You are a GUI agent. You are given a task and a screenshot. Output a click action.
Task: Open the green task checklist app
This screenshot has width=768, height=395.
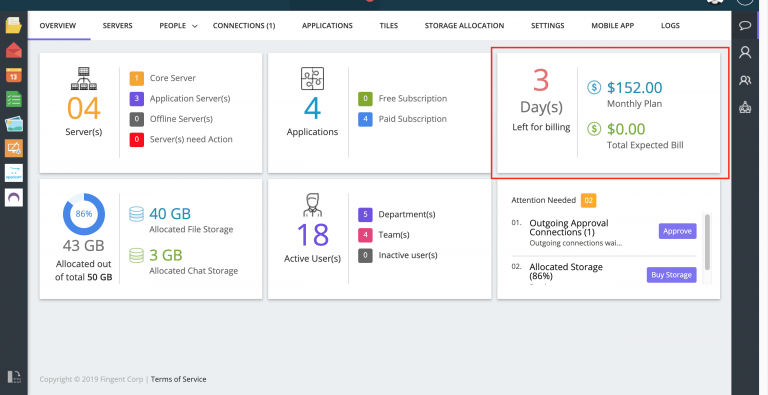[14, 99]
